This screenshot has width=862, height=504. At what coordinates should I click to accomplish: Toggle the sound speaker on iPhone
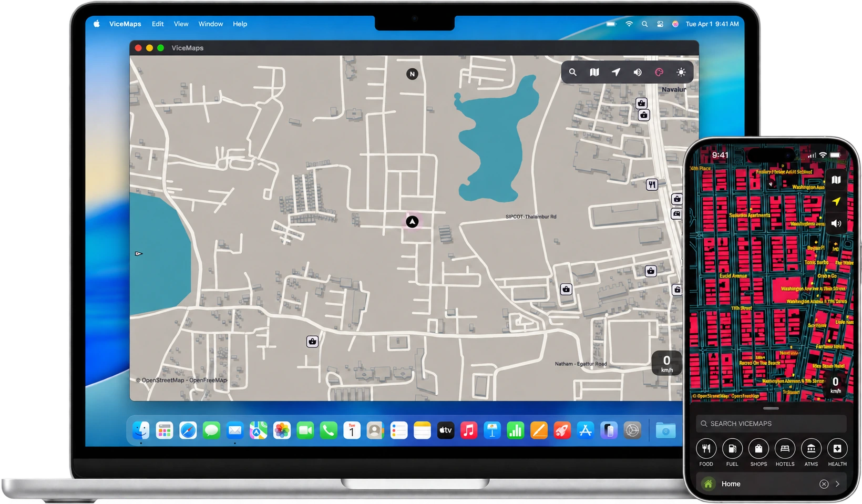point(836,223)
